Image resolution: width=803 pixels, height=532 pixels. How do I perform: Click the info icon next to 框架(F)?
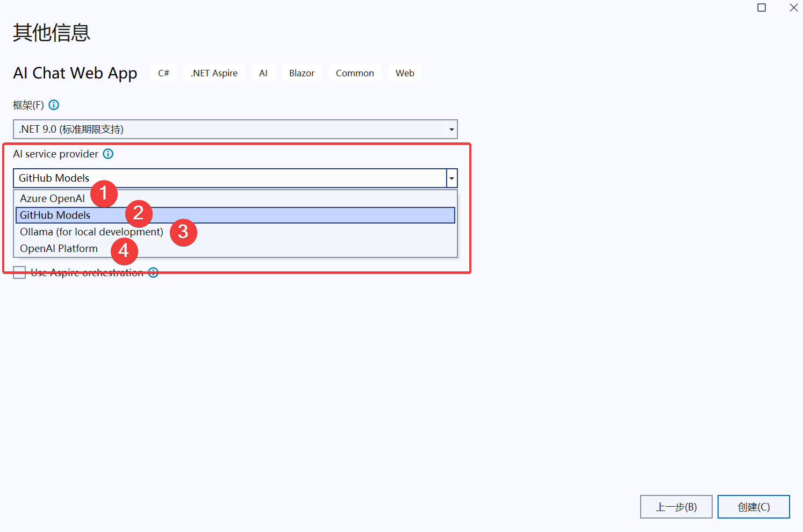(x=54, y=105)
